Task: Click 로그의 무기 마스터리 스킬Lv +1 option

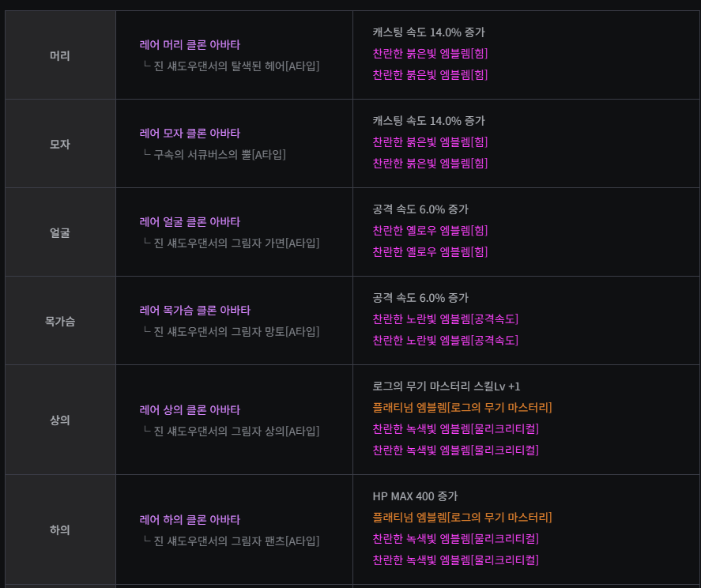Action: pyautogui.click(x=447, y=386)
